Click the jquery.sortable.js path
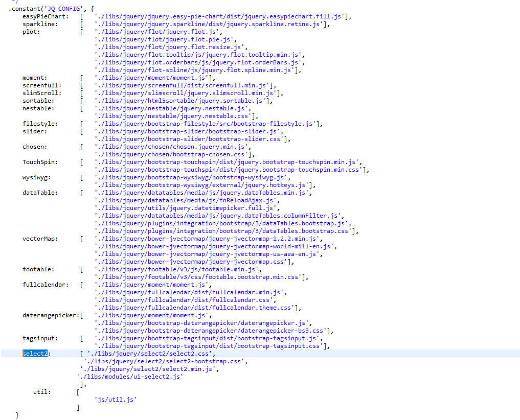This screenshot has height=420, width=520. click(180, 101)
